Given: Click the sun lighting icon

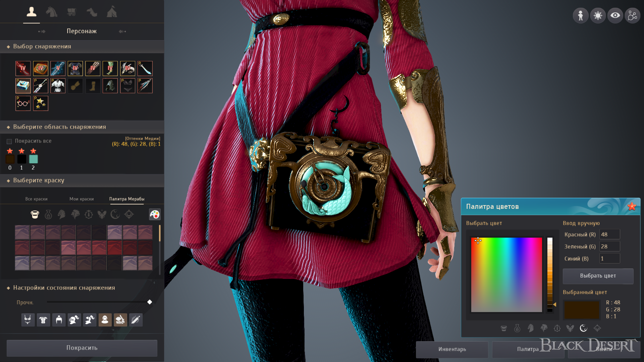Looking at the screenshot, I should (x=598, y=16).
